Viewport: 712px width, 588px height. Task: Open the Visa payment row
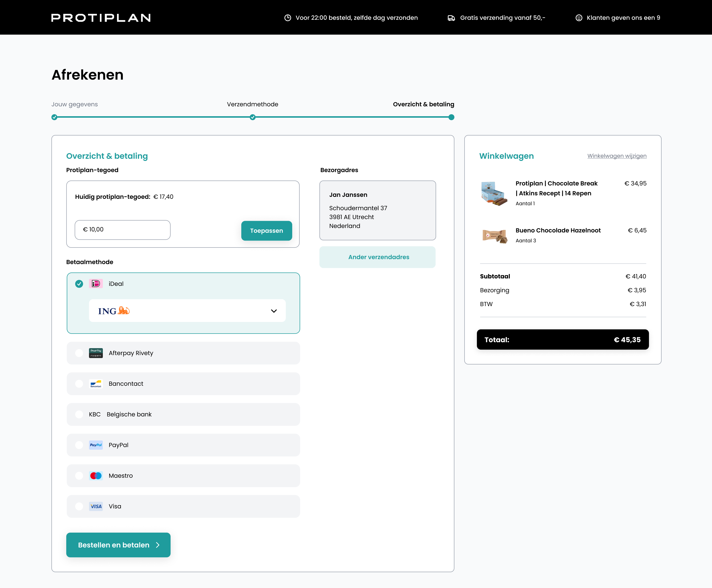(x=183, y=506)
